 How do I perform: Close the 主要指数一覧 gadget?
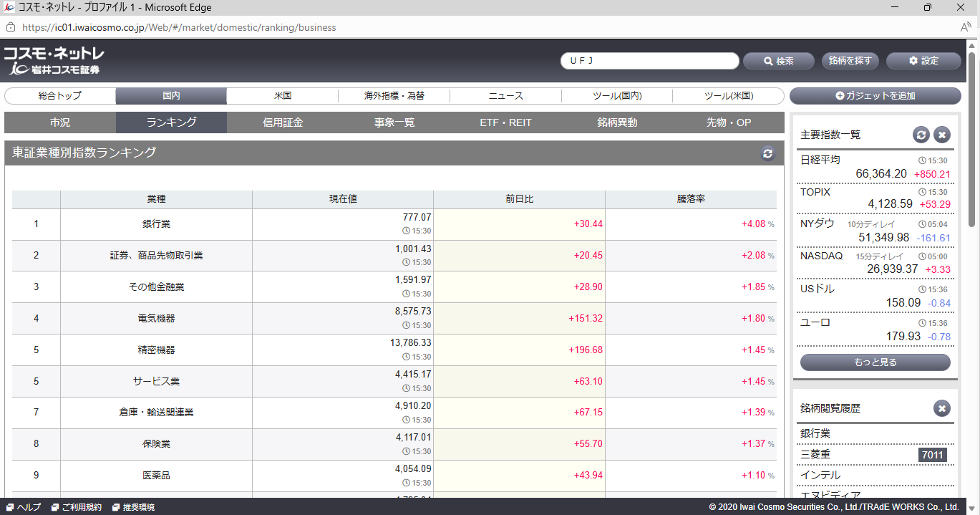(x=942, y=135)
